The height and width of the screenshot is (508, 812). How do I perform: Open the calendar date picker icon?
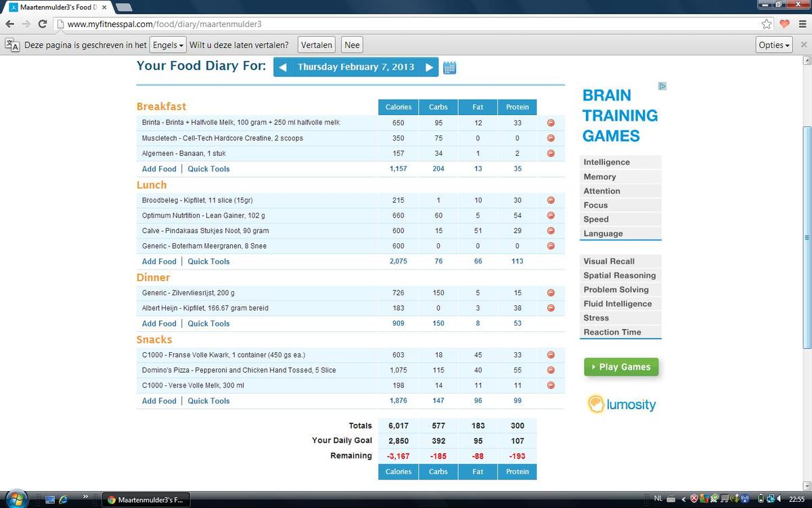pyautogui.click(x=449, y=67)
